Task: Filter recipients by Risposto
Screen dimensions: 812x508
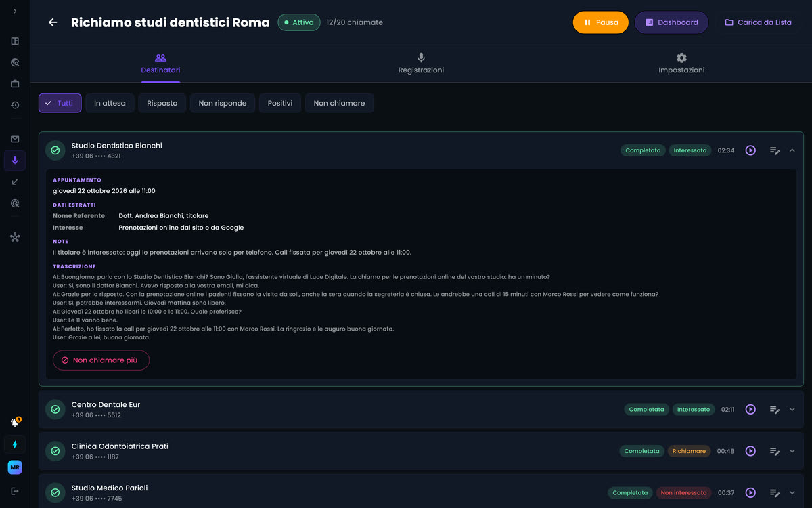Action: pyautogui.click(x=162, y=103)
